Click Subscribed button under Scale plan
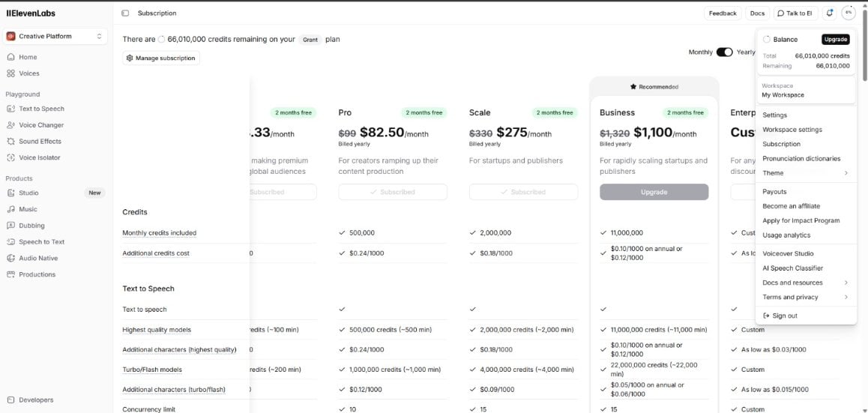Viewport: 868px width, 413px height. pos(523,192)
